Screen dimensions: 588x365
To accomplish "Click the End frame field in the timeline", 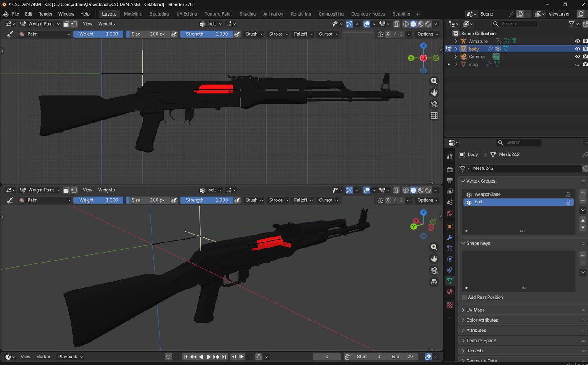I will (x=402, y=357).
